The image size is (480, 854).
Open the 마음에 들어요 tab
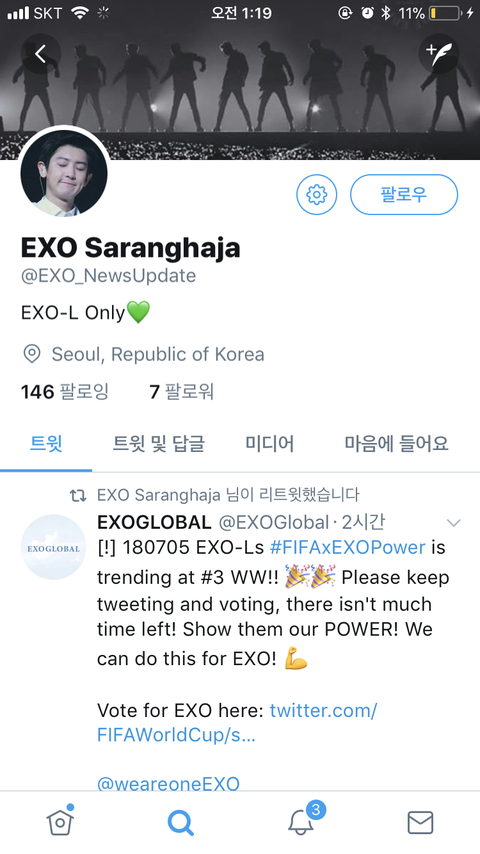tap(396, 443)
